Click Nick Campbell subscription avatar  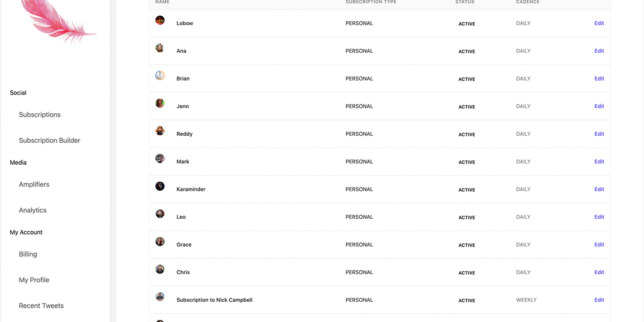pyautogui.click(x=160, y=297)
